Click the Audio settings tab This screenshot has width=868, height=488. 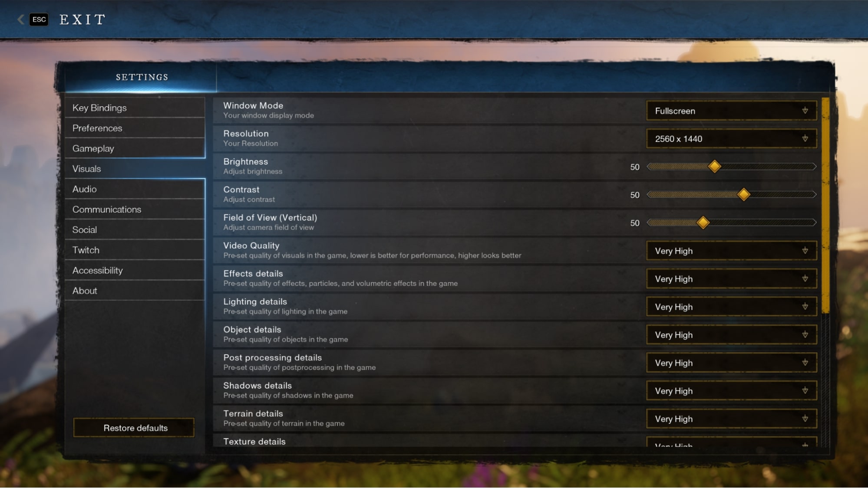85,189
